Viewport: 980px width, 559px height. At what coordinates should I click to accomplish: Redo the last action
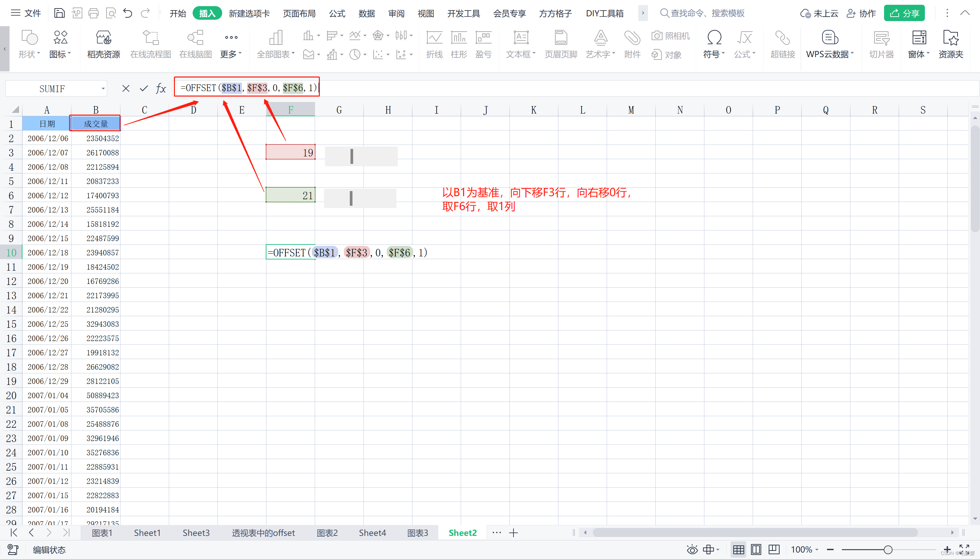coord(145,14)
